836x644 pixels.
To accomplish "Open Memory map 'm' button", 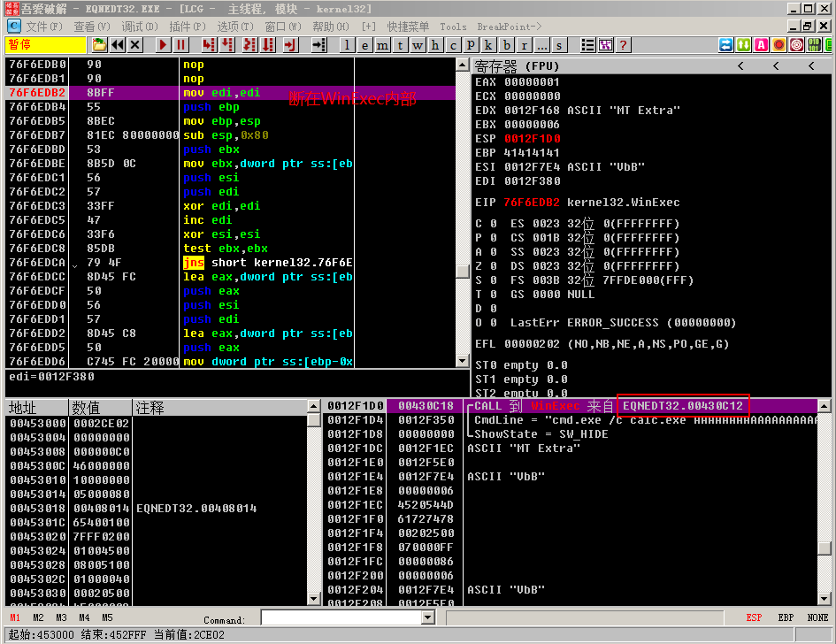I will pyautogui.click(x=382, y=45).
